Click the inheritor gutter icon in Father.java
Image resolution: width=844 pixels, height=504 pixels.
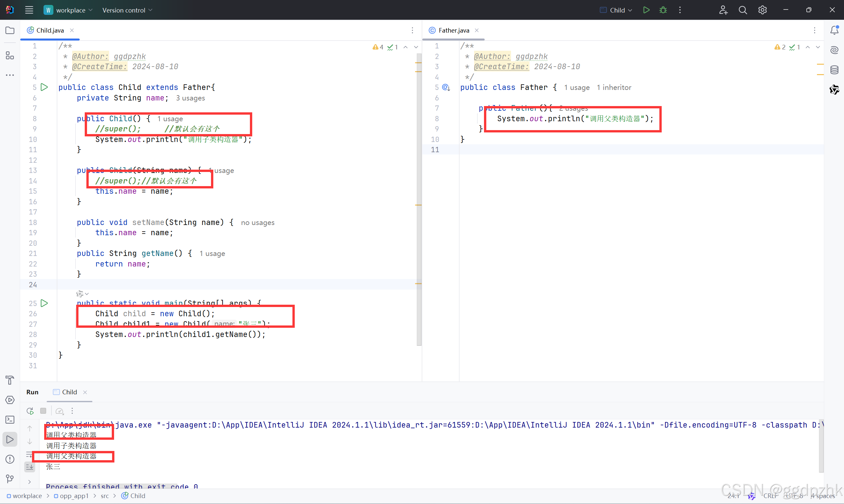tap(446, 87)
